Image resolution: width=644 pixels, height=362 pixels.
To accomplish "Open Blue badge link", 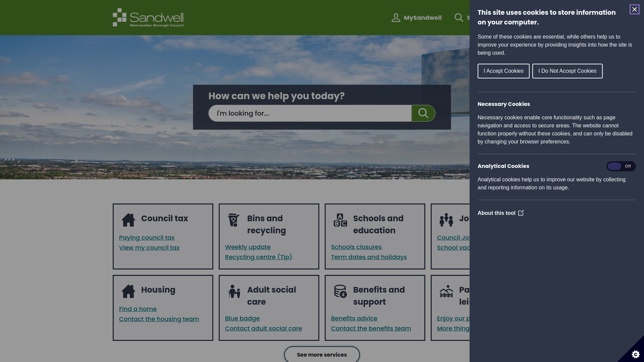I will coord(243,318).
